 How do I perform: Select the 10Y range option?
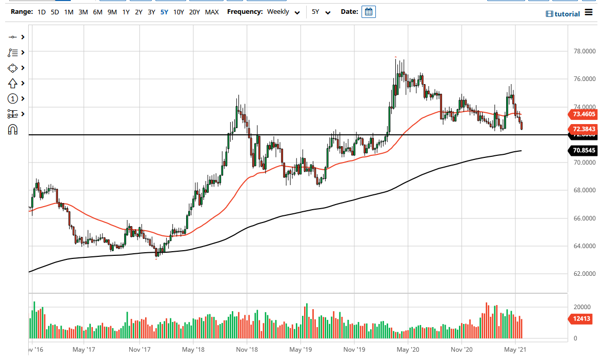179,12
